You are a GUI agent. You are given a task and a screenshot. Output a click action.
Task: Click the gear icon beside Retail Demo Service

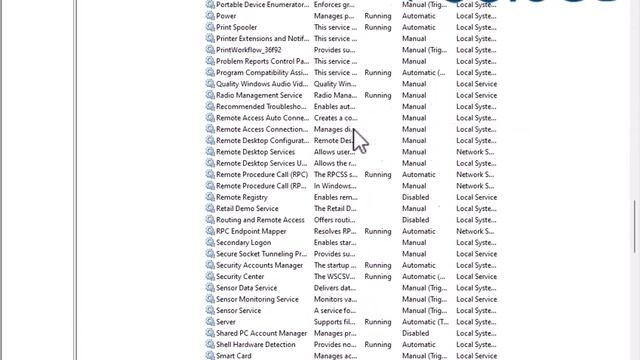click(x=210, y=209)
